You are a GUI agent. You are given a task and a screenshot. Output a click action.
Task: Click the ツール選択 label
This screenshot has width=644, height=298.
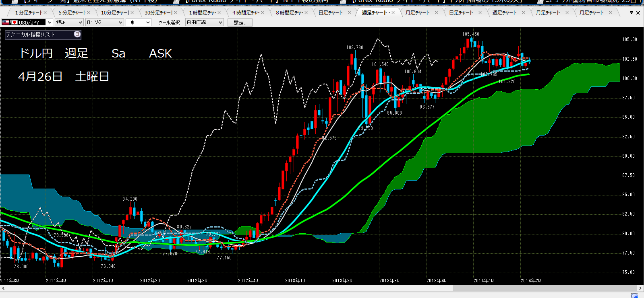pyautogui.click(x=169, y=23)
